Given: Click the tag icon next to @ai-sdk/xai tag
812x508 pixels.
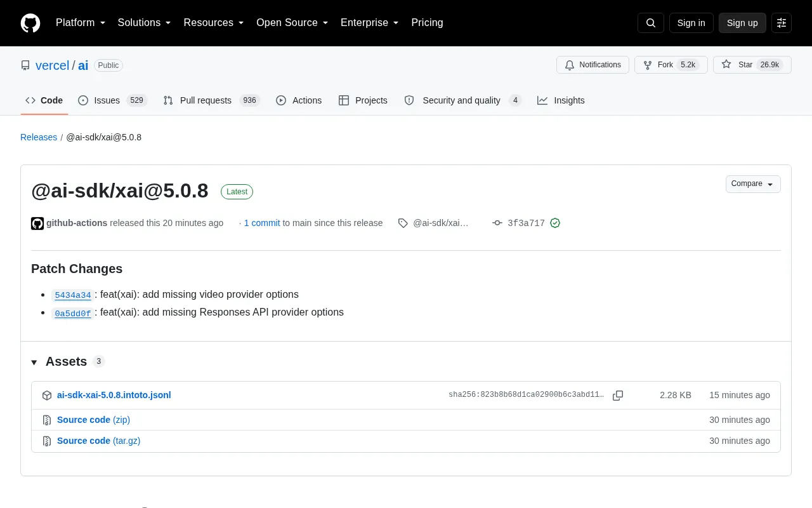Looking at the screenshot, I should pos(403,223).
